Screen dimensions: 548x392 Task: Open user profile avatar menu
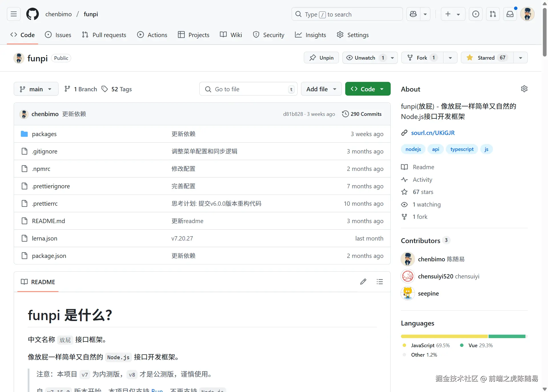click(527, 14)
